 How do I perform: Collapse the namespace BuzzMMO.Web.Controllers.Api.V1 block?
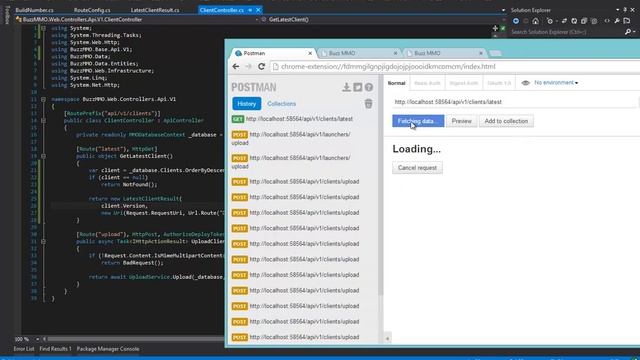43,99
